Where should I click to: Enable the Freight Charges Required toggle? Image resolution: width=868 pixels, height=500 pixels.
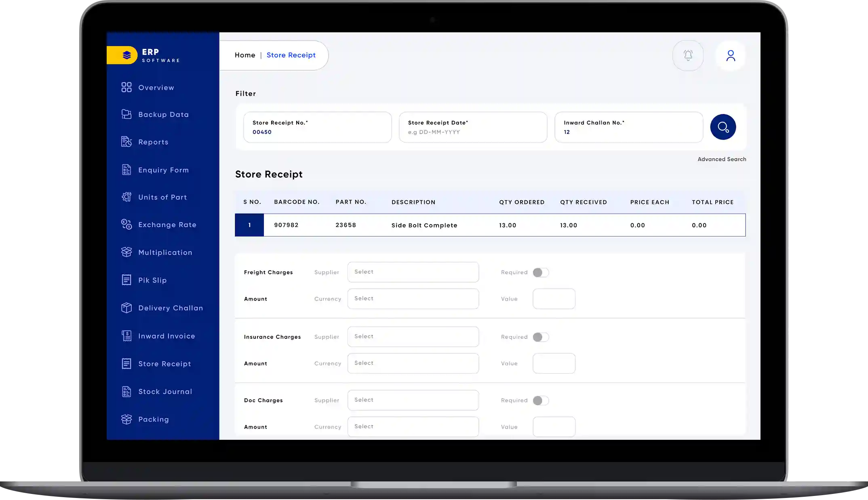(541, 273)
